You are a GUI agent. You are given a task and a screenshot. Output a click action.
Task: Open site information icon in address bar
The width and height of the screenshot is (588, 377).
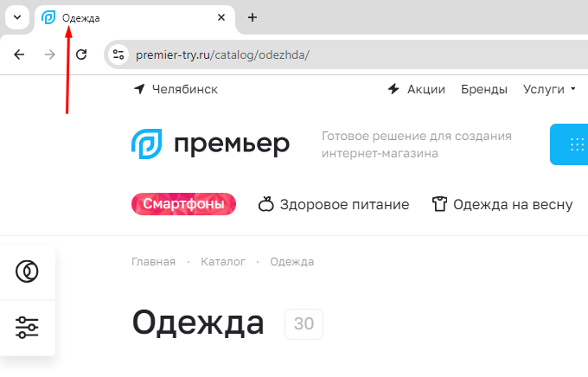pyautogui.click(x=118, y=54)
